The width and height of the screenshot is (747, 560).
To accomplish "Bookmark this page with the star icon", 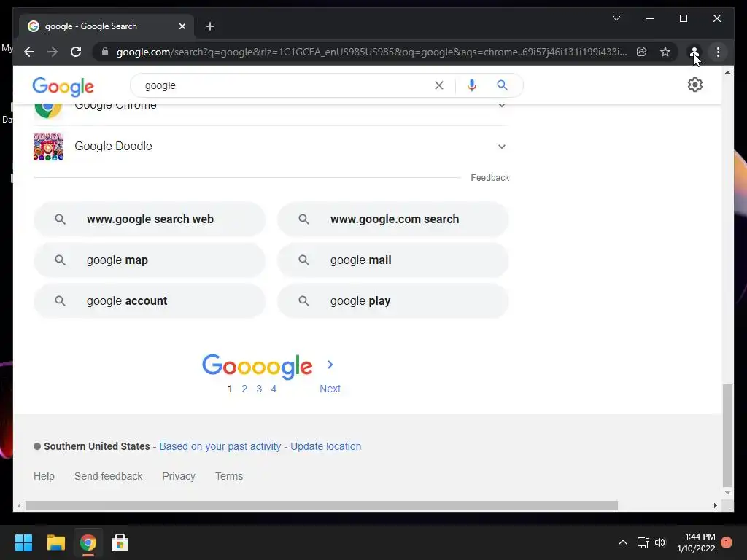I will [x=665, y=52].
